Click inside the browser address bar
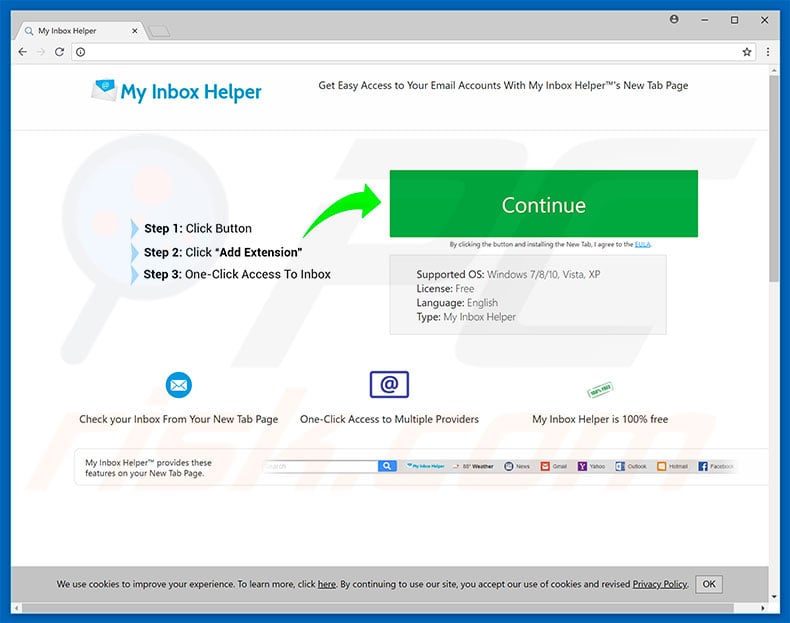The height and width of the screenshot is (623, 790). 413,52
